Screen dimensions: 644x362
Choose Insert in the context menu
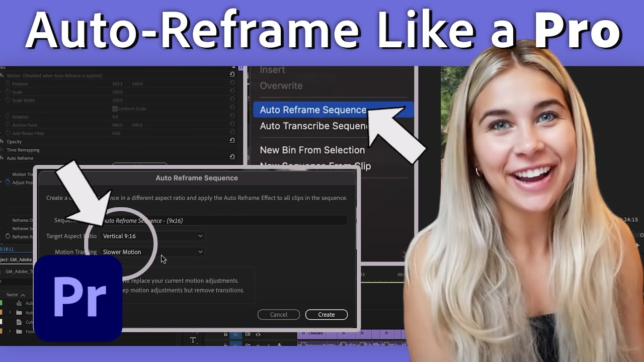click(272, 70)
